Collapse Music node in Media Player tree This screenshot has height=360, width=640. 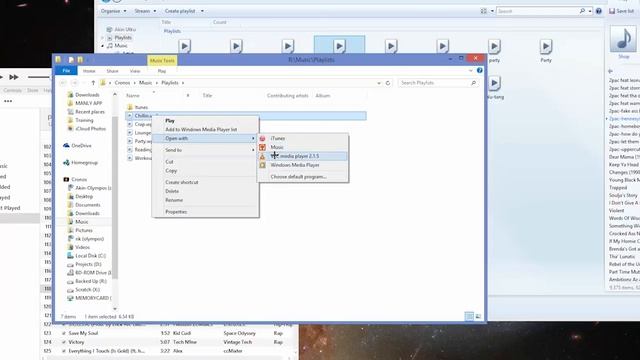(x=103, y=46)
